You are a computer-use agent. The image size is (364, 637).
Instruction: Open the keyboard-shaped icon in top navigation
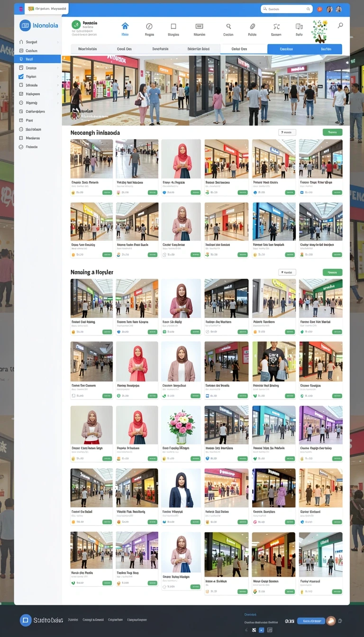pos(199,27)
